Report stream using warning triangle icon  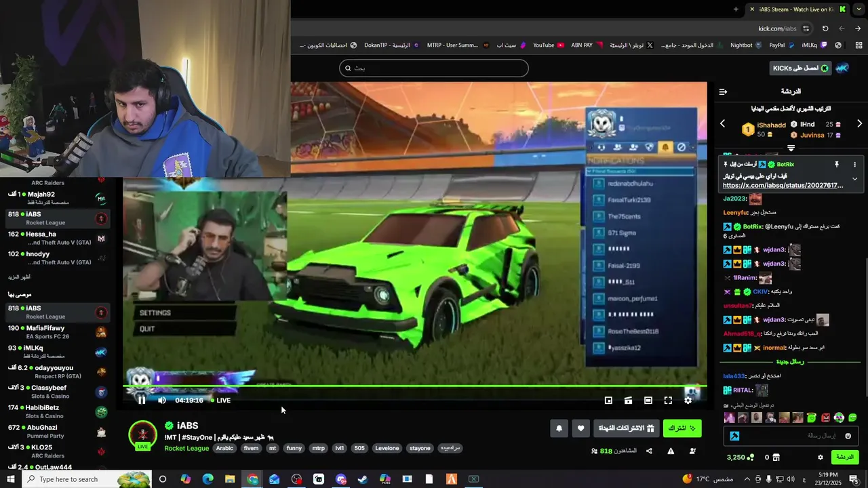pos(671,451)
